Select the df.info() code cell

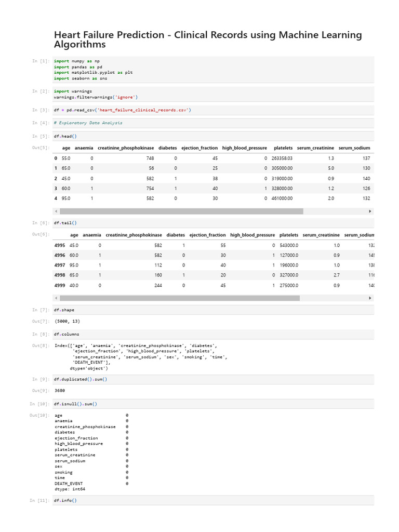pyautogui.click(x=214, y=500)
